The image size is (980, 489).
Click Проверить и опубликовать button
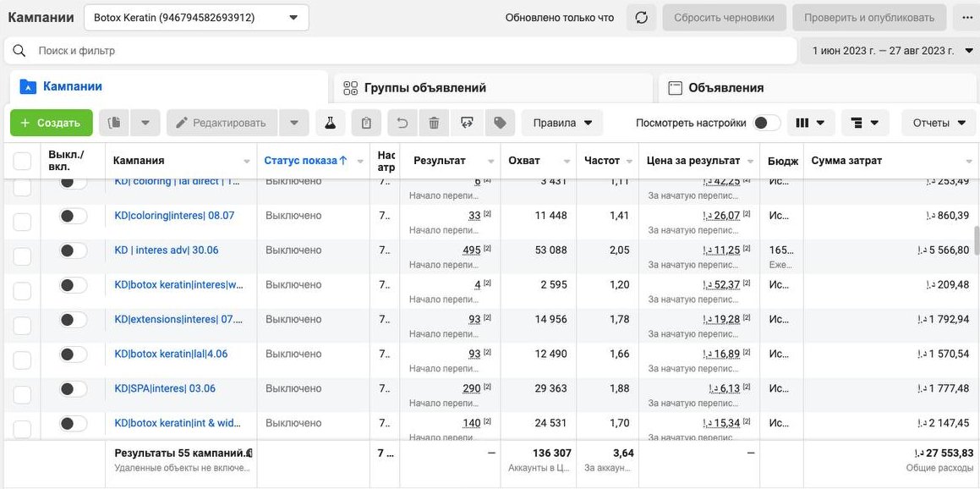pos(869,18)
